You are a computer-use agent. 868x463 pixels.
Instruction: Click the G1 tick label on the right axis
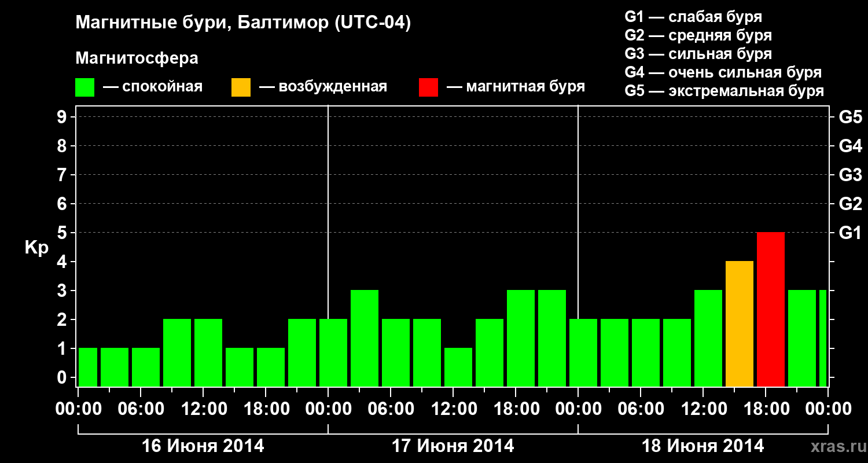[850, 233]
